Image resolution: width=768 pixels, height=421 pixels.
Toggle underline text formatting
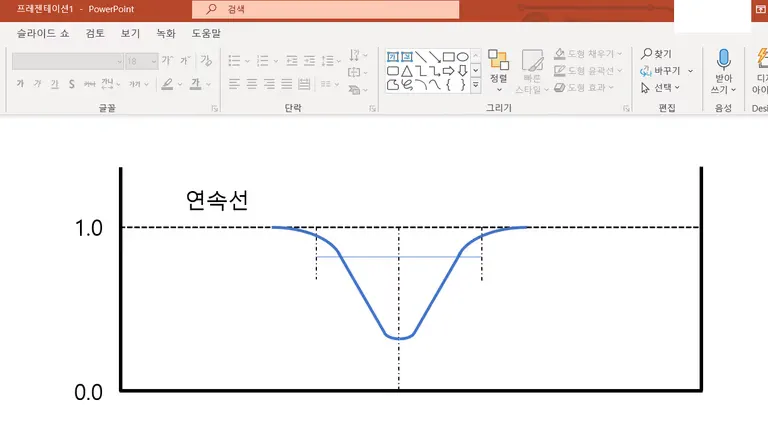tap(54, 84)
